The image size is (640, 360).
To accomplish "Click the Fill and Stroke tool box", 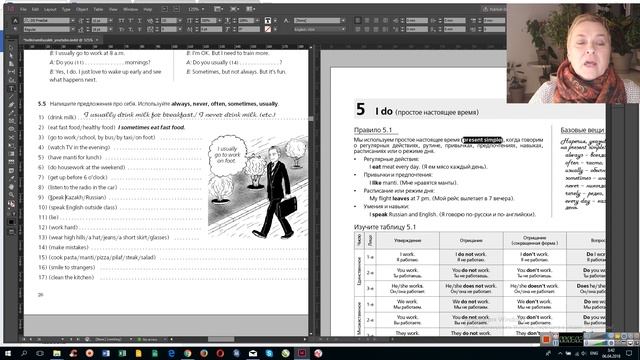I will click(x=11, y=204).
